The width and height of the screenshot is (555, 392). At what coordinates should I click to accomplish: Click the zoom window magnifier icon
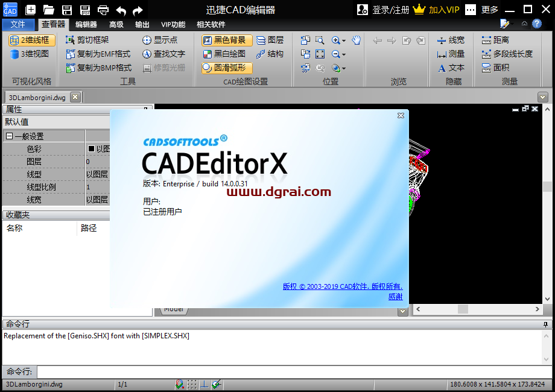[320, 40]
